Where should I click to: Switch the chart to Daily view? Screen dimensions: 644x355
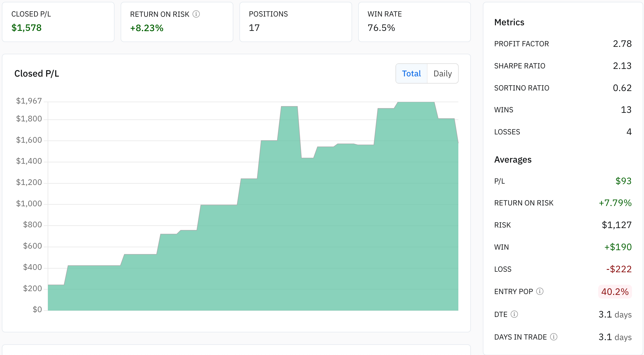click(x=442, y=73)
